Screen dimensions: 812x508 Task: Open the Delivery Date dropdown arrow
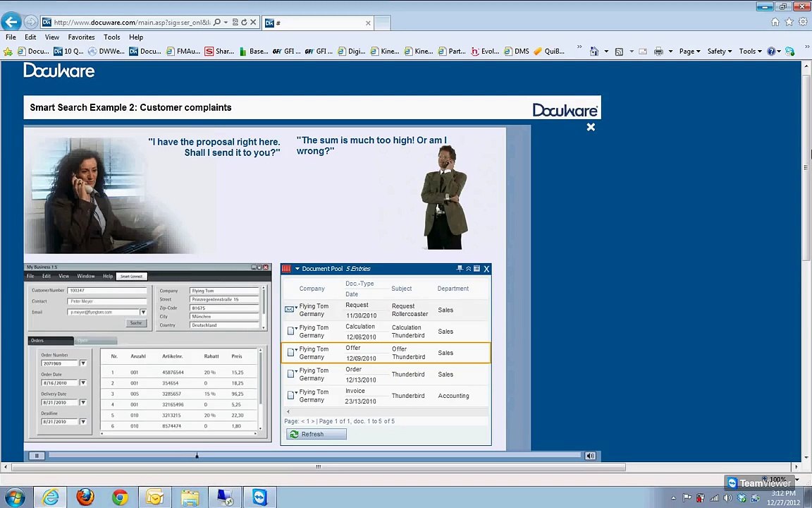click(x=83, y=402)
